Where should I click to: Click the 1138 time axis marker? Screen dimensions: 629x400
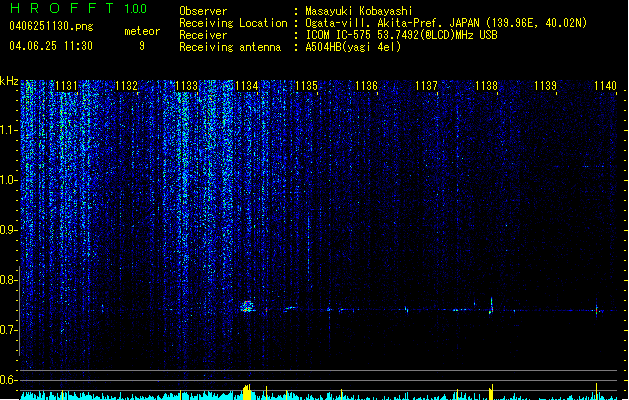[486, 86]
